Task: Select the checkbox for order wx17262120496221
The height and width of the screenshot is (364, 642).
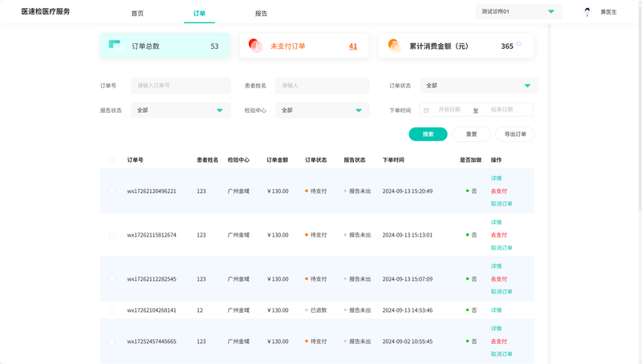Action: point(112,192)
